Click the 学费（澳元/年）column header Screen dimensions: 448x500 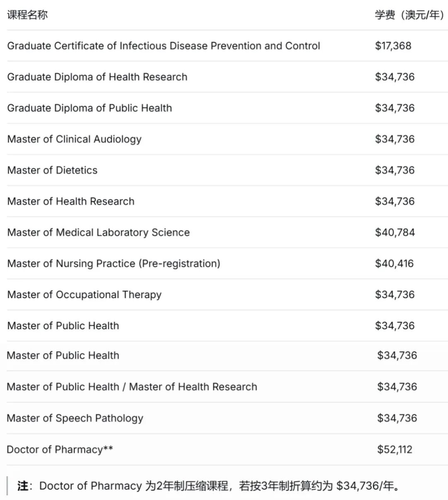(x=409, y=15)
